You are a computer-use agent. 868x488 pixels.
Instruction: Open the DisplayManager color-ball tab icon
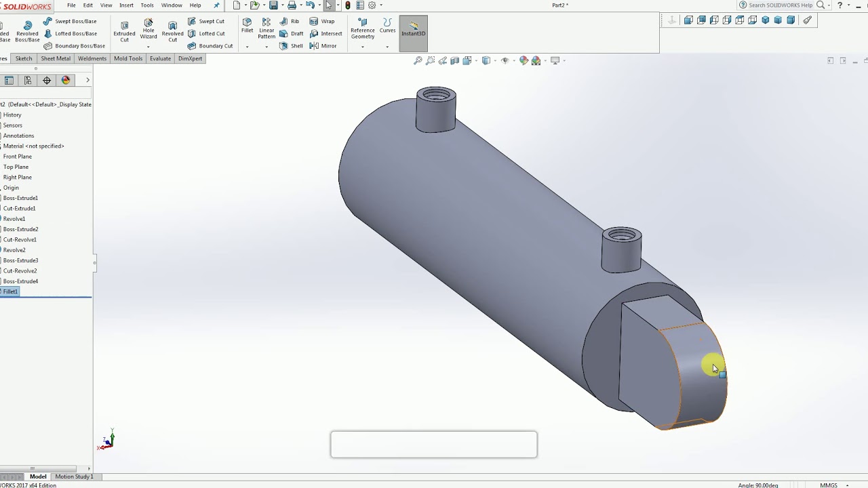[x=66, y=80]
